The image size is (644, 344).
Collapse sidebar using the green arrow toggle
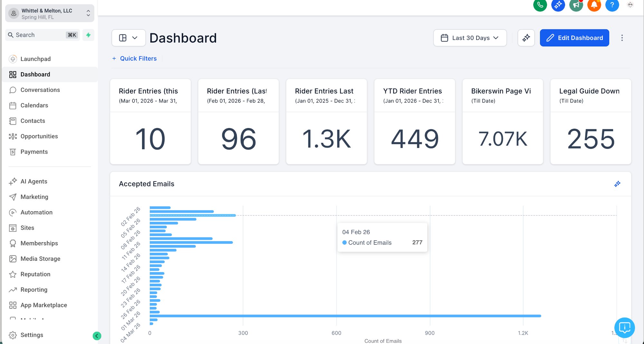[x=97, y=336]
